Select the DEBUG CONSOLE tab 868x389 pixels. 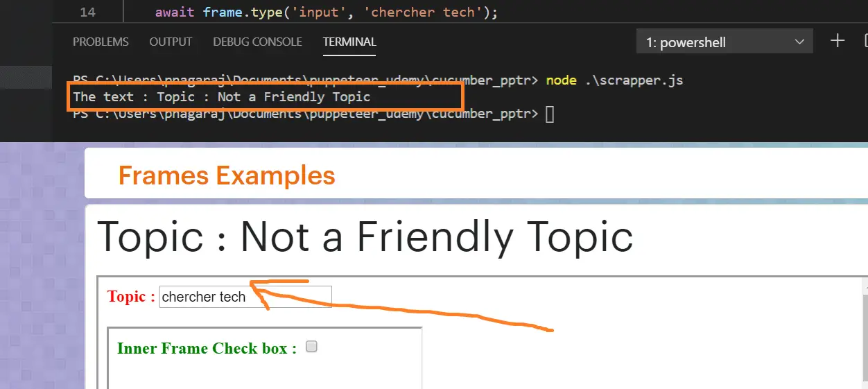(257, 42)
